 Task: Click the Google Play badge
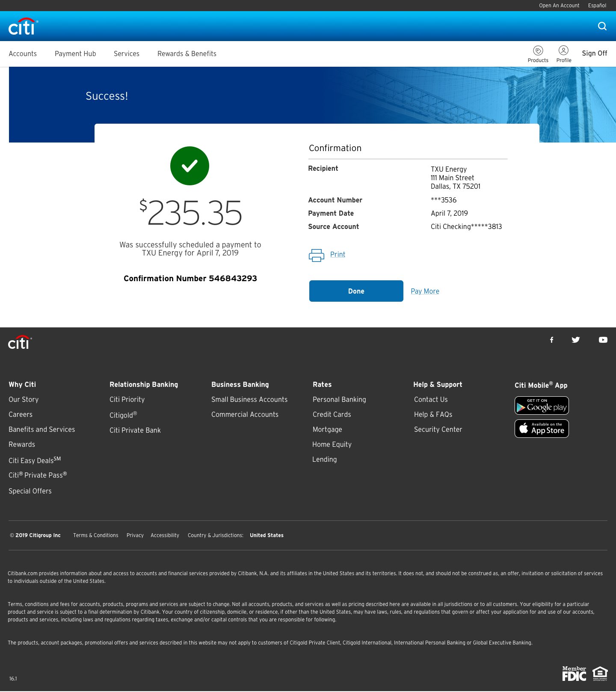pyautogui.click(x=542, y=406)
